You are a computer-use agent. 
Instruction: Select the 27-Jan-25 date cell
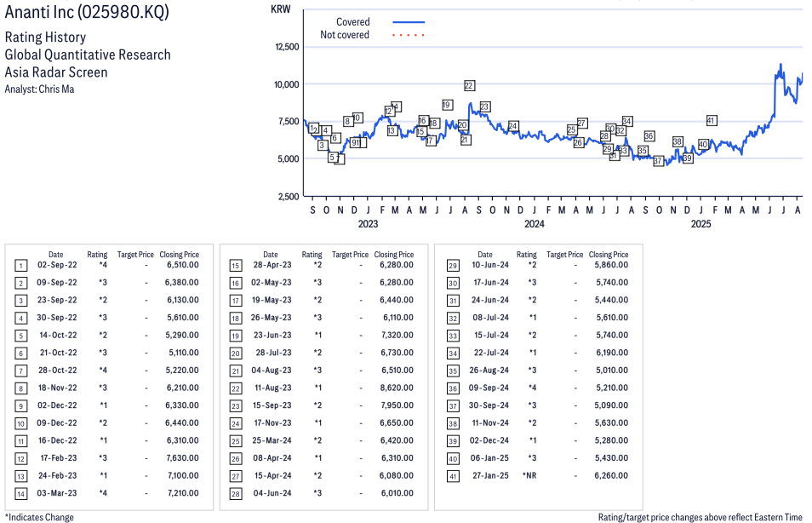490,475
